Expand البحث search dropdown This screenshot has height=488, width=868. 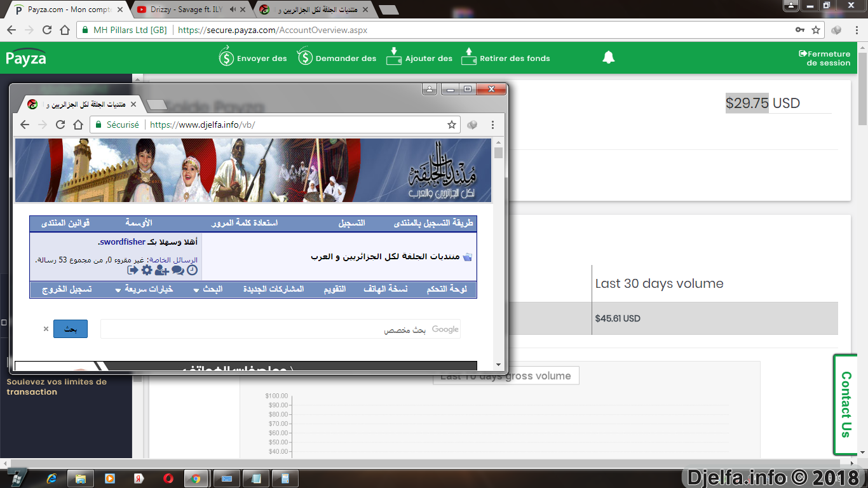pyautogui.click(x=209, y=289)
